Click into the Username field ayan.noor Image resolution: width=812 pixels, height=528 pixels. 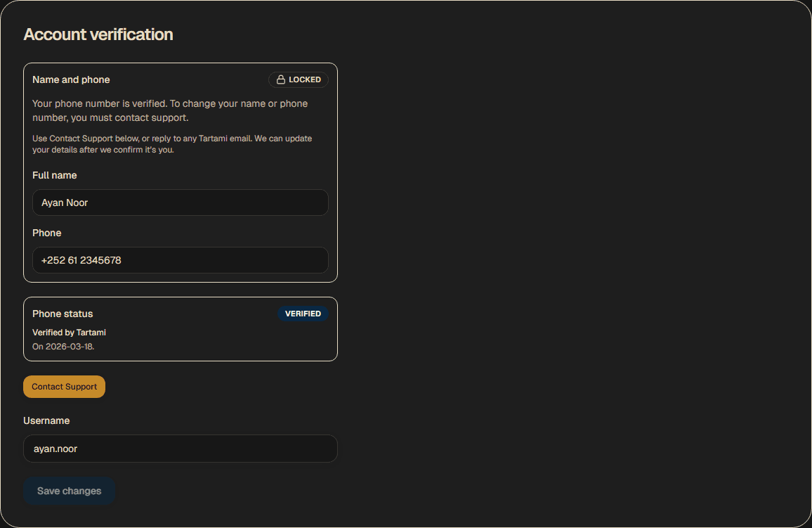181,449
